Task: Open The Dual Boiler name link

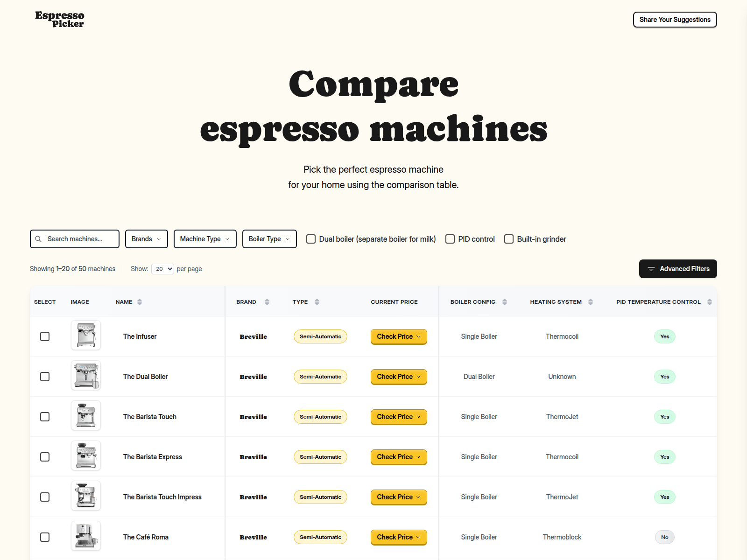Action: coord(145,377)
